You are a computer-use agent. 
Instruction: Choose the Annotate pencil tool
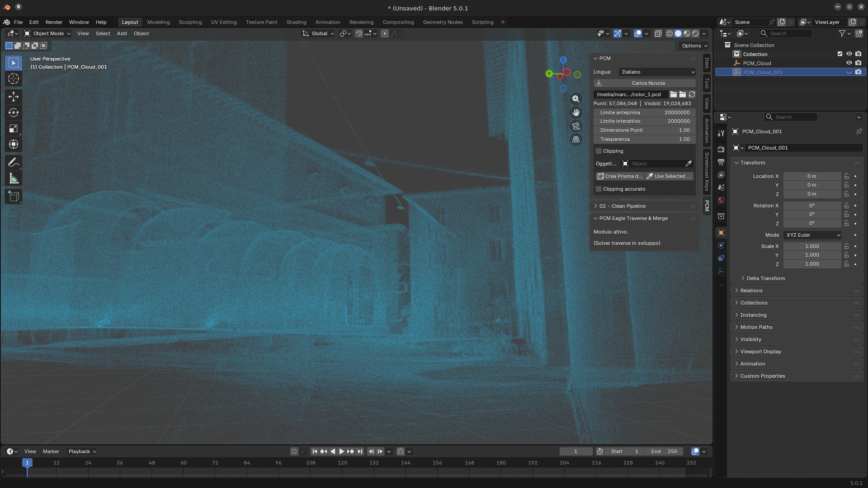tap(14, 163)
